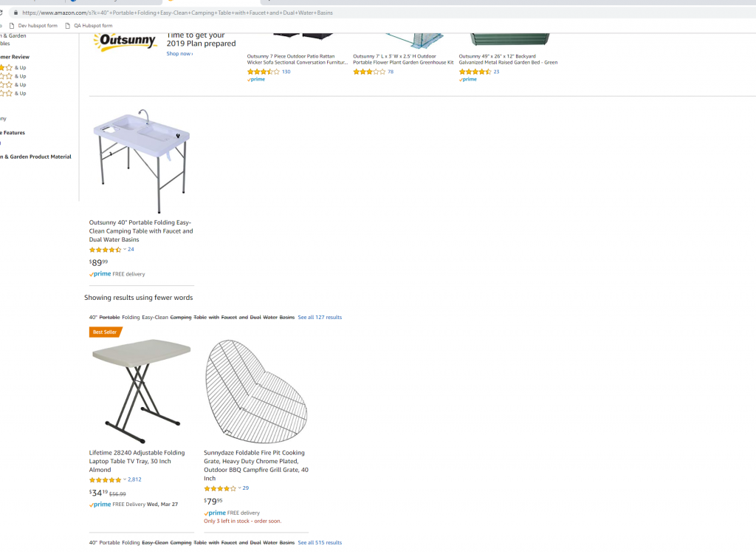Click the browser address bar URL
The image size is (756, 557).
click(177, 13)
